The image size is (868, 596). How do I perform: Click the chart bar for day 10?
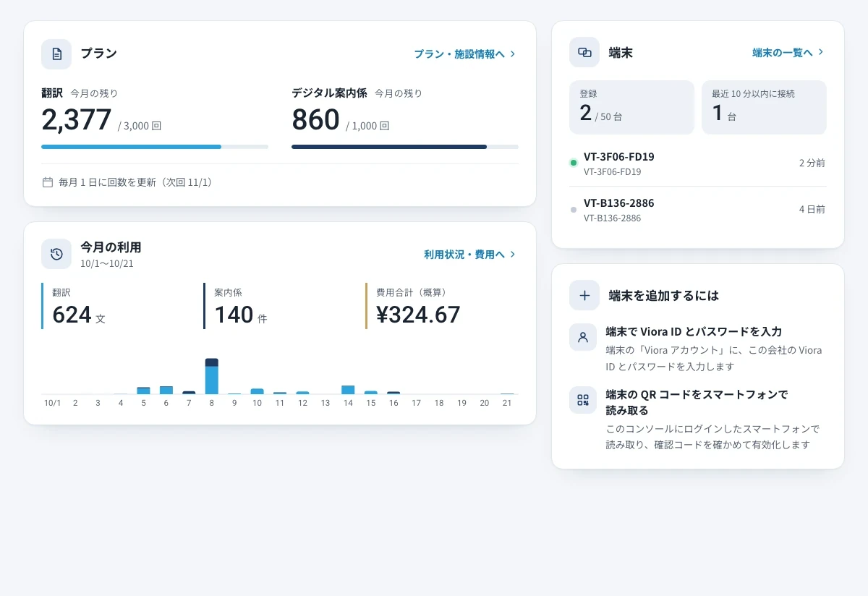pyautogui.click(x=257, y=391)
